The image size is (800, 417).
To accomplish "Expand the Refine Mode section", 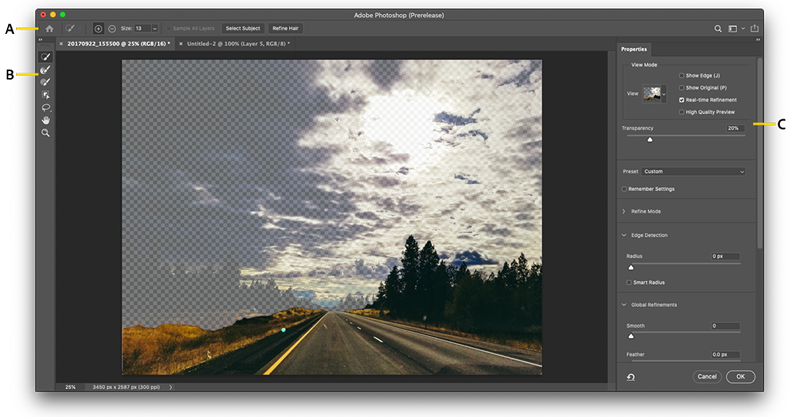I will click(x=624, y=211).
